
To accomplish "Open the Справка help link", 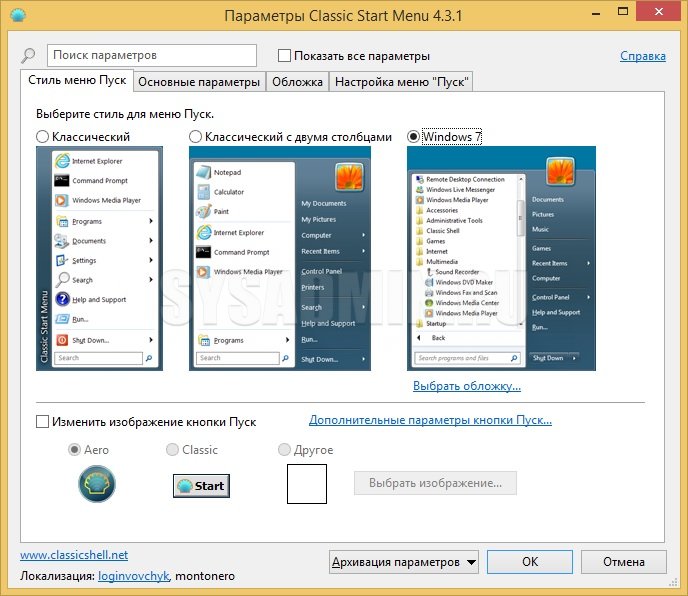I will [x=643, y=56].
